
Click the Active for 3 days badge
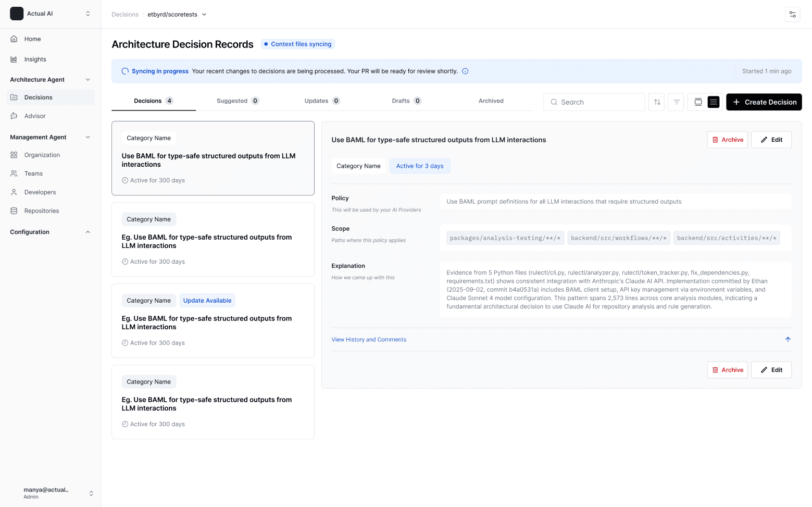pyautogui.click(x=420, y=166)
